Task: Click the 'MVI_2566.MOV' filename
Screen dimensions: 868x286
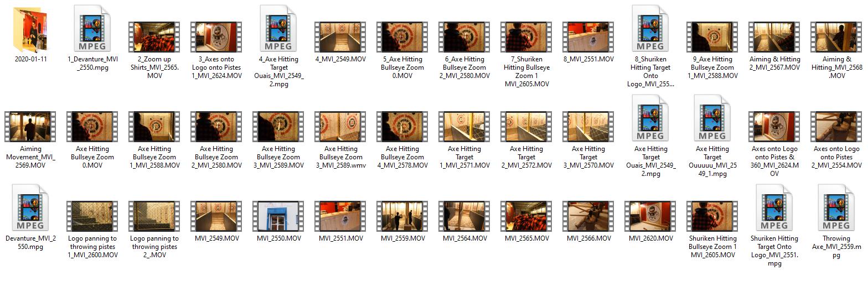Action: pyautogui.click(x=588, y=238)
